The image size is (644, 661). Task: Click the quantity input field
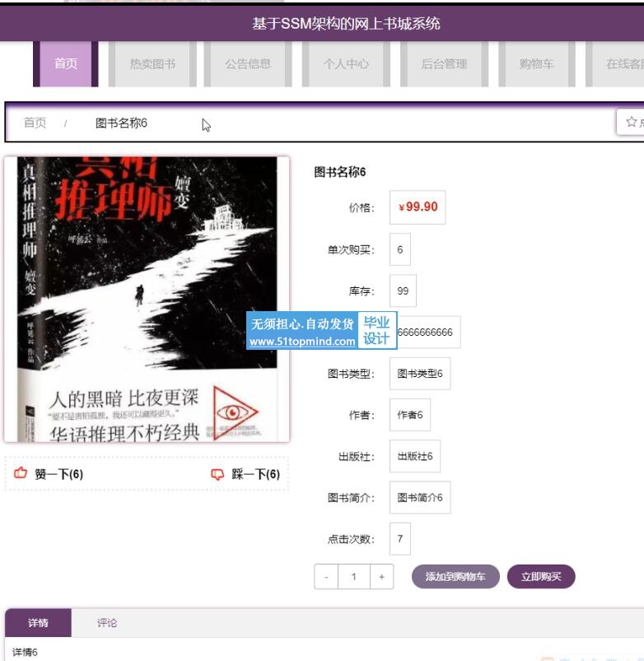[x=354, y=577]
